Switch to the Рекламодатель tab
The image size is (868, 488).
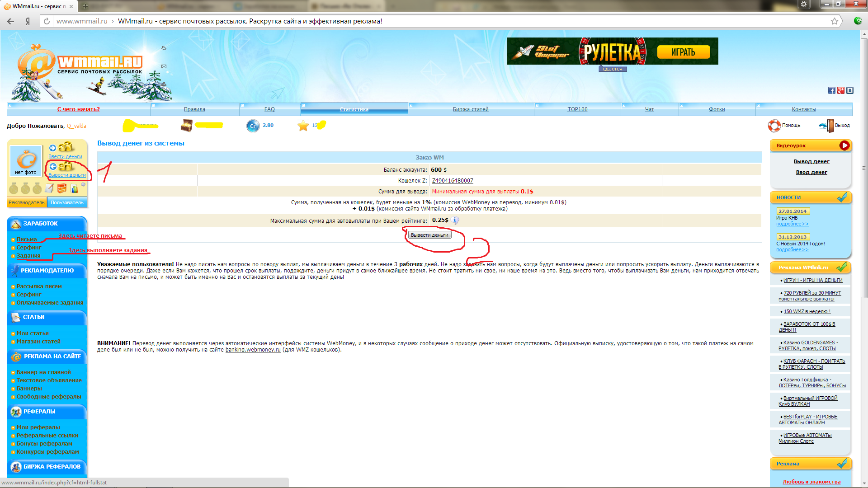(x=27, y=202)
